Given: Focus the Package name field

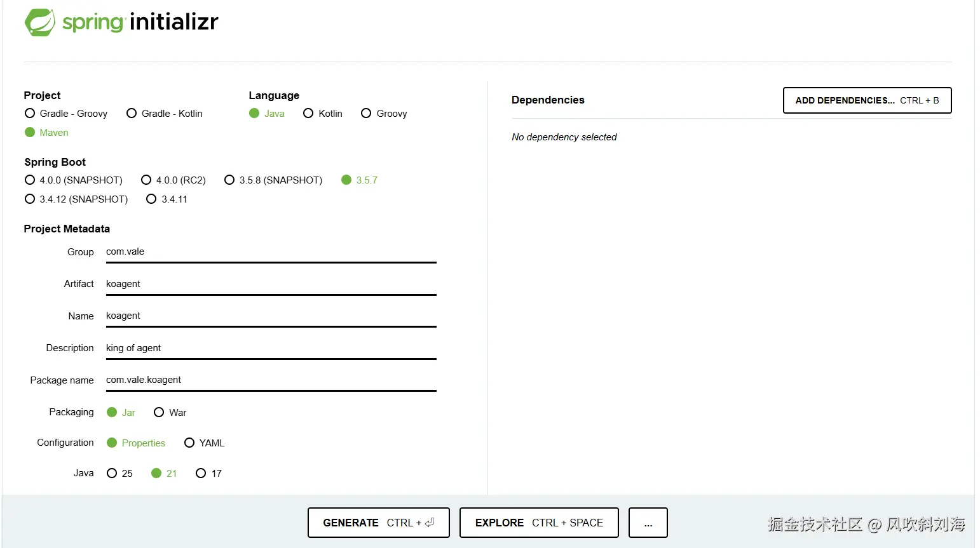Looking at the screenshot, I should pyautogui.click(x=271, y=380).
